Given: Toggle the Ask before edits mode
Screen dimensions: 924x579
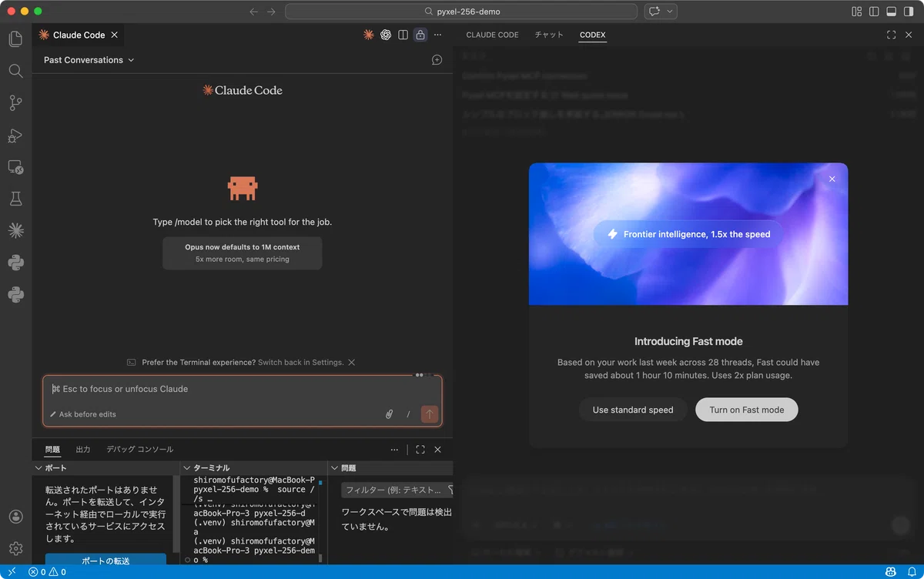Looking at the screenshot, I should (83, 414).
